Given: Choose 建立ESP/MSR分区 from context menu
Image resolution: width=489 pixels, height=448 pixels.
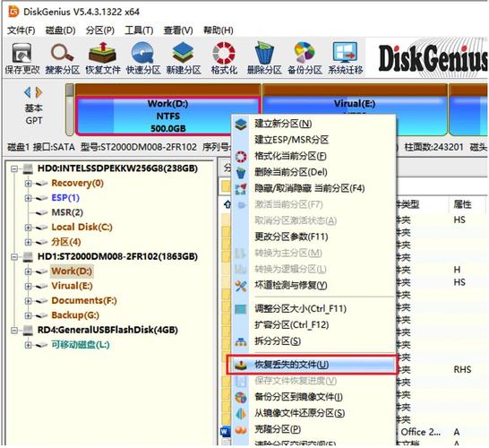Looking at the screenshot, I should [313, 140].
